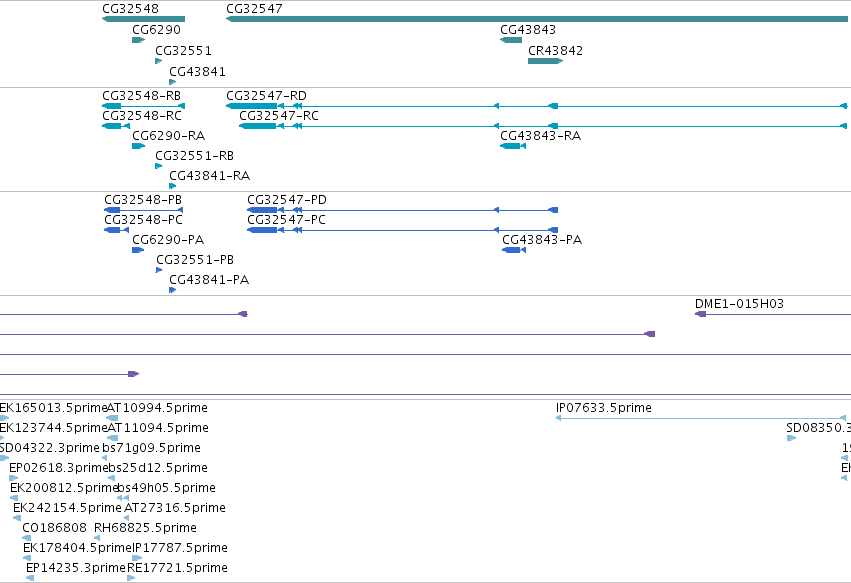Click the CG43841 gene arrow
The height and width of the screenshot is (583, 851).
[173, 82]
